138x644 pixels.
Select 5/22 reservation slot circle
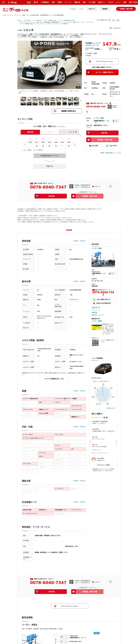(x=69, y=146)
